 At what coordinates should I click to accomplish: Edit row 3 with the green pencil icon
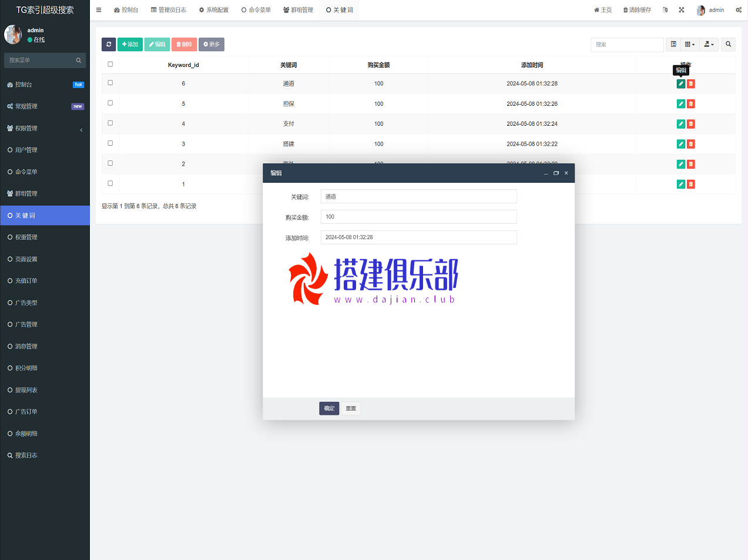tap(681, 144)
